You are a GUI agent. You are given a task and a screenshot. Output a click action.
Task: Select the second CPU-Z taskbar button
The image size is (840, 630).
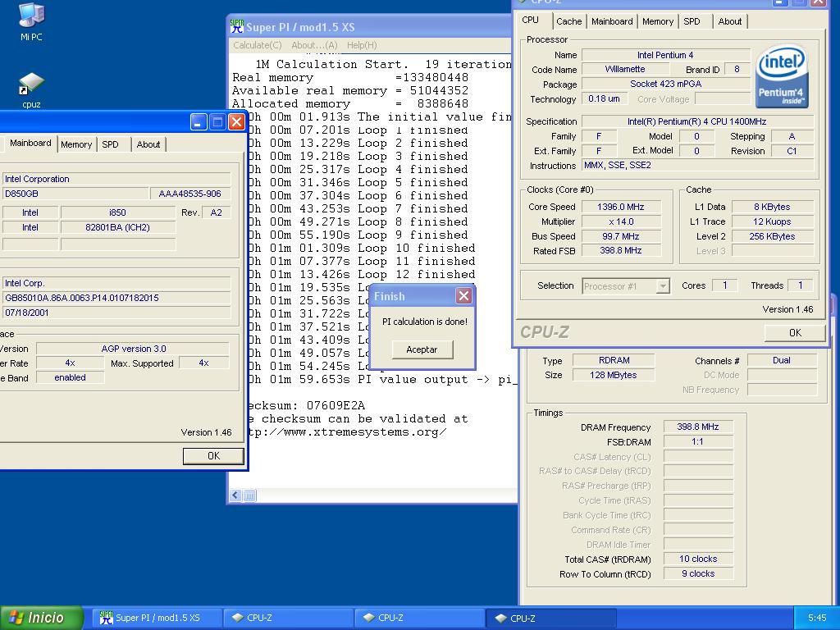point(419,618)
